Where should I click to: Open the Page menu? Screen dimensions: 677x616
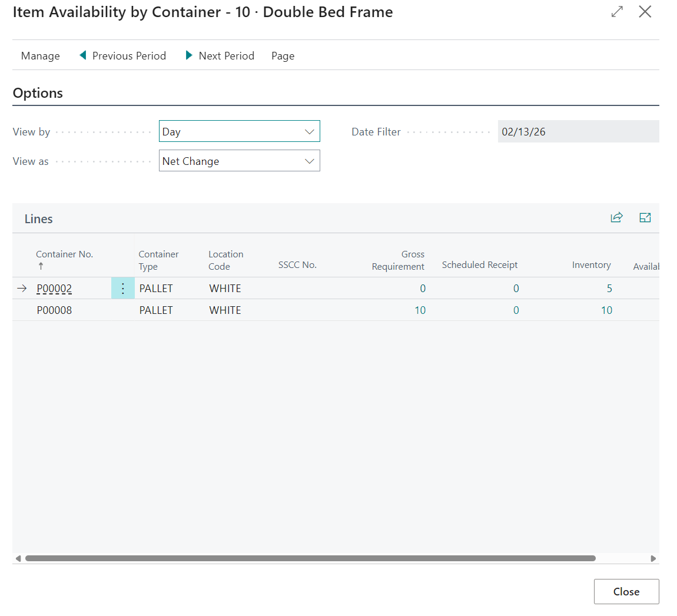point(283,56)
